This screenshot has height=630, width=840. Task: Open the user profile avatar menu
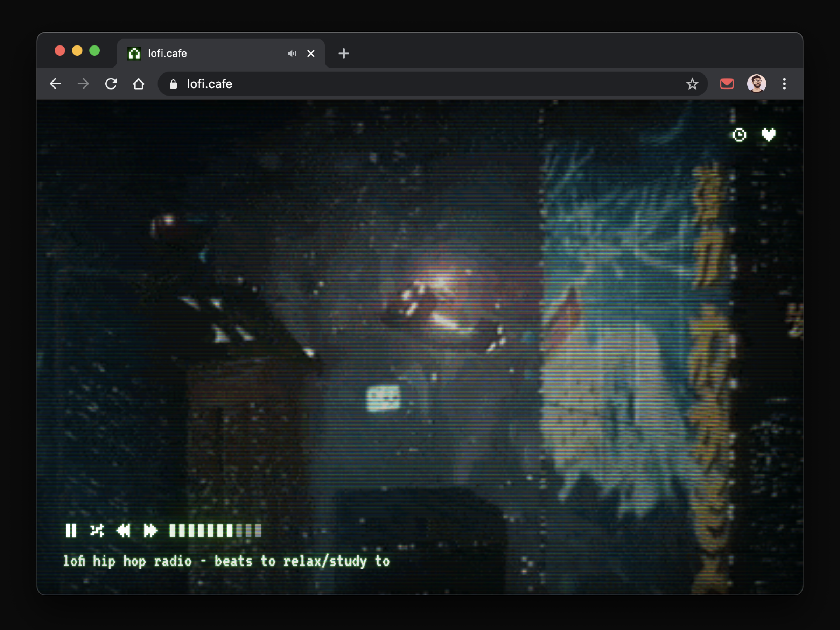pos(756,84)
